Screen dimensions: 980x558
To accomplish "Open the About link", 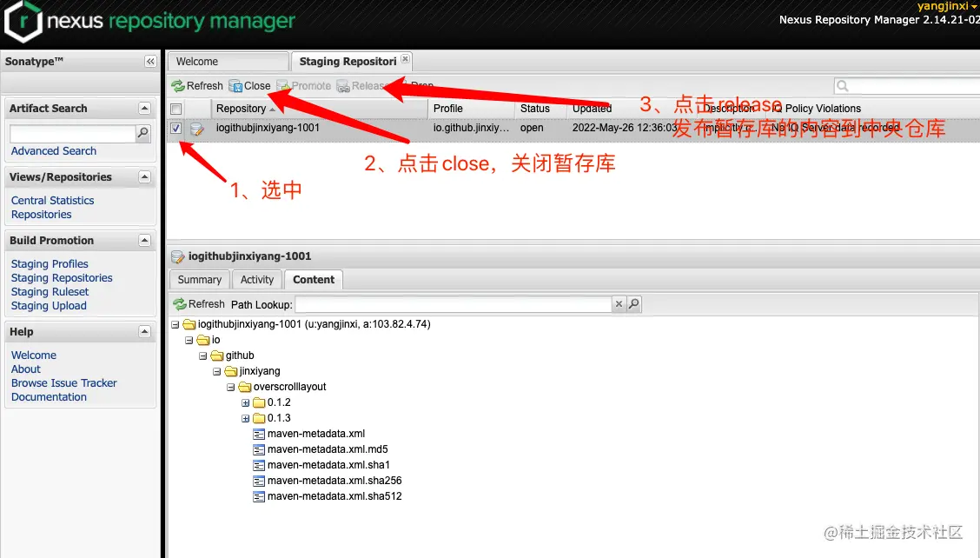I will point(25,369).
